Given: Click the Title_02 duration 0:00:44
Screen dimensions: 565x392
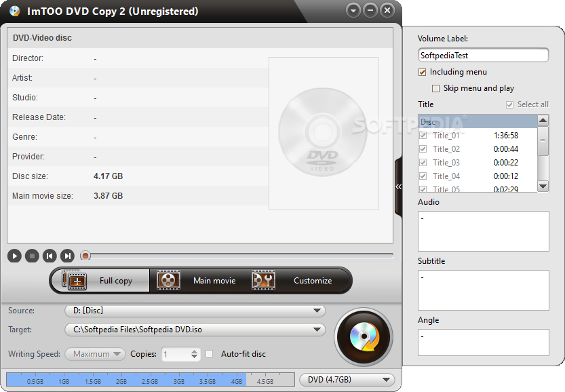Looking at the screenshot, I should pos(506,149).
